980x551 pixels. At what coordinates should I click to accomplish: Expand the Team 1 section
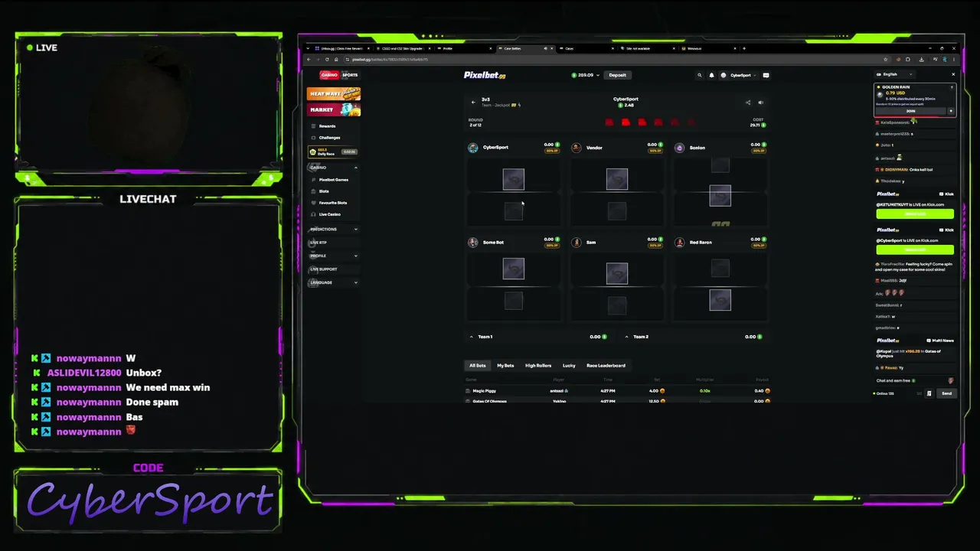tap(472, 337)
